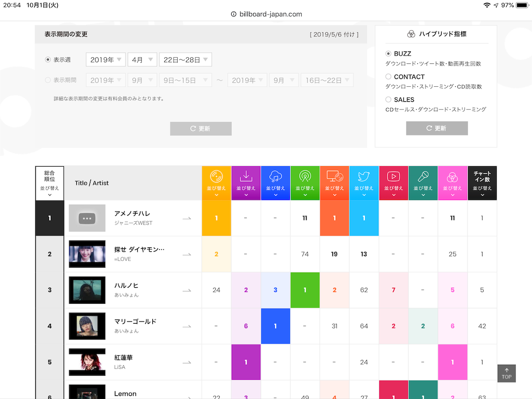Click trend arrow in アメノチハレ row
532x399 pixels.
coord(187,219)
